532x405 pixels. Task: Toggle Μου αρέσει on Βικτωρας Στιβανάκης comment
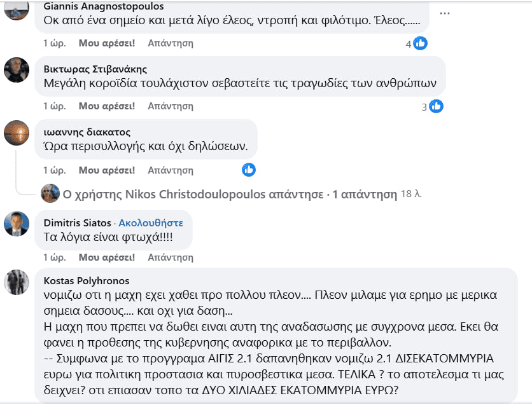[x=107, y=106]
